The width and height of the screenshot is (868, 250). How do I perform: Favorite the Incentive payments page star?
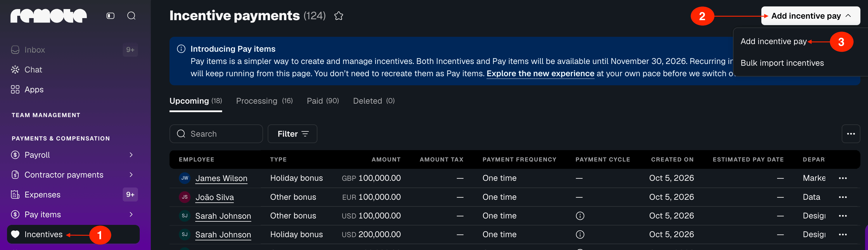(x=339, y=16)
